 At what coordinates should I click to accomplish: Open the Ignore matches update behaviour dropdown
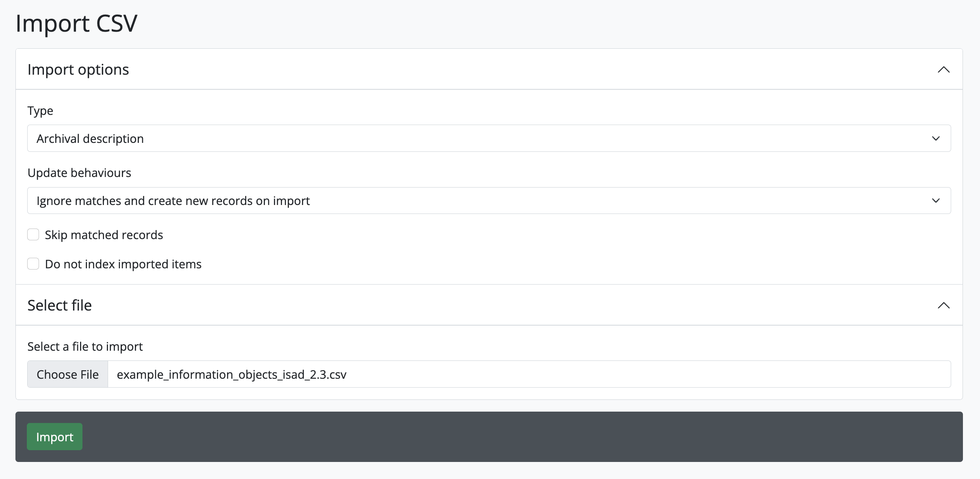pyautogui.click(x=488, y=201)
